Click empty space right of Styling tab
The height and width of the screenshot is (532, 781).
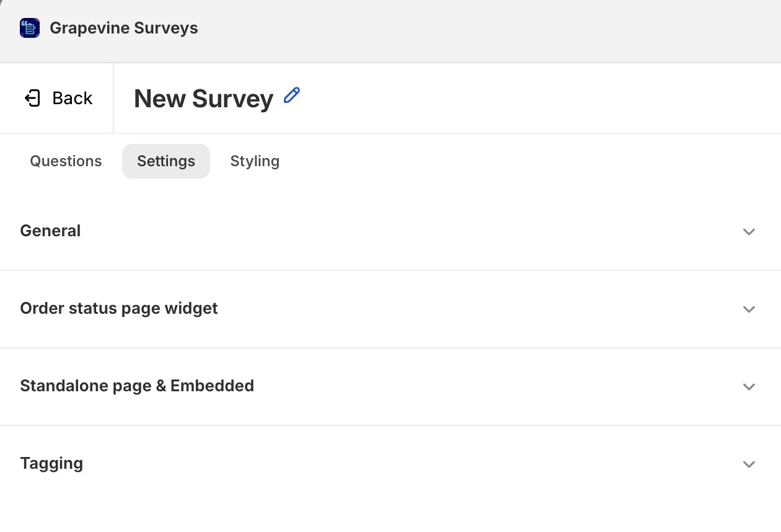pyautogui.click(x=496, y=161)
